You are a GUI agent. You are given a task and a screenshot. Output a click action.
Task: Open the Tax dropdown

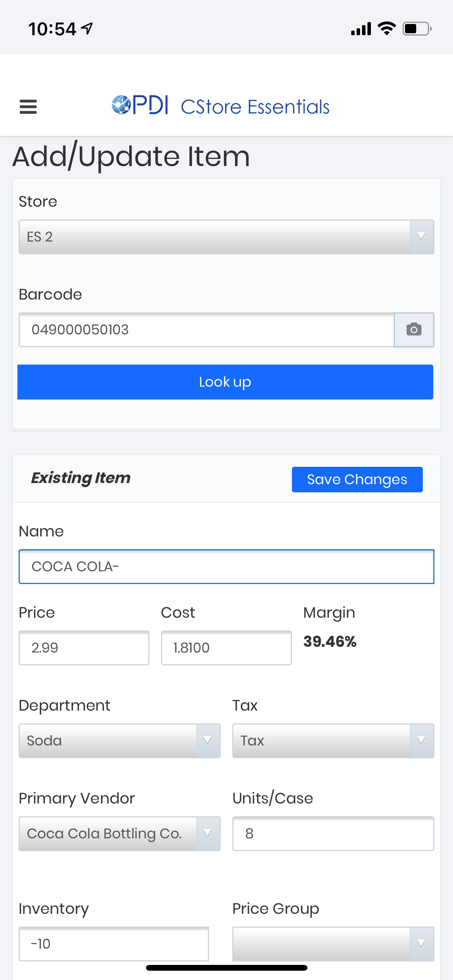pyautogui.click(x=333, y=740)
